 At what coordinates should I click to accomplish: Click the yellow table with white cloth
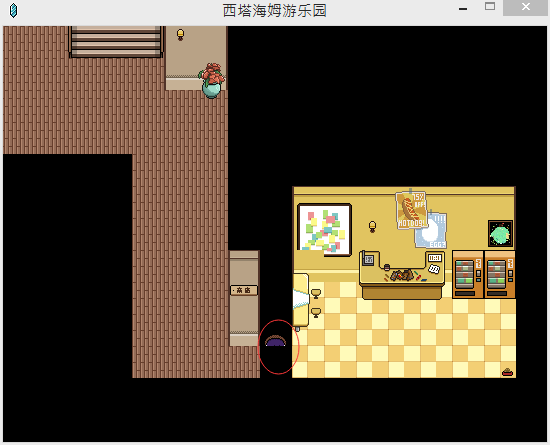[301, 300]
